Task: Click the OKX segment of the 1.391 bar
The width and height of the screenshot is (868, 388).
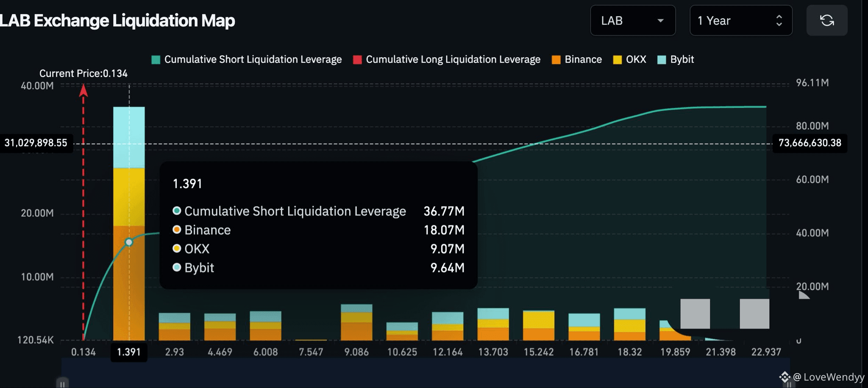Action: click(129, 197)
